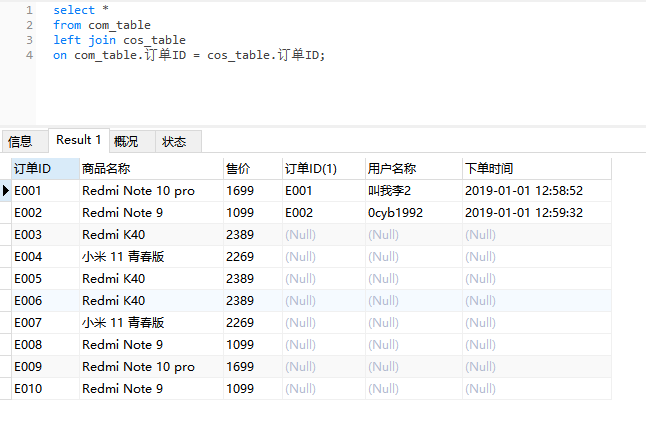
Task: Click the 商品名称 column header
Action: pyautogui.click(x=151, y=169)
